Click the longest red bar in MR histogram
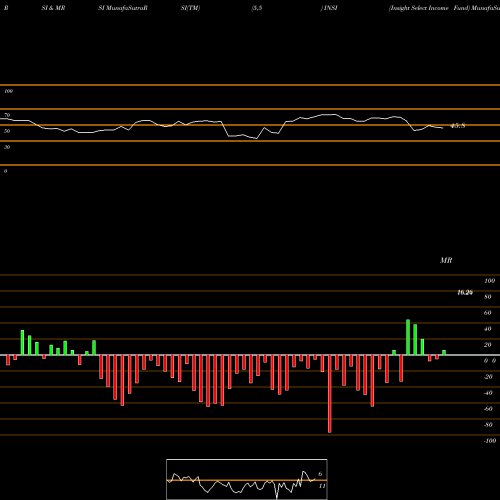500x500 pixels. coord(330,394)
